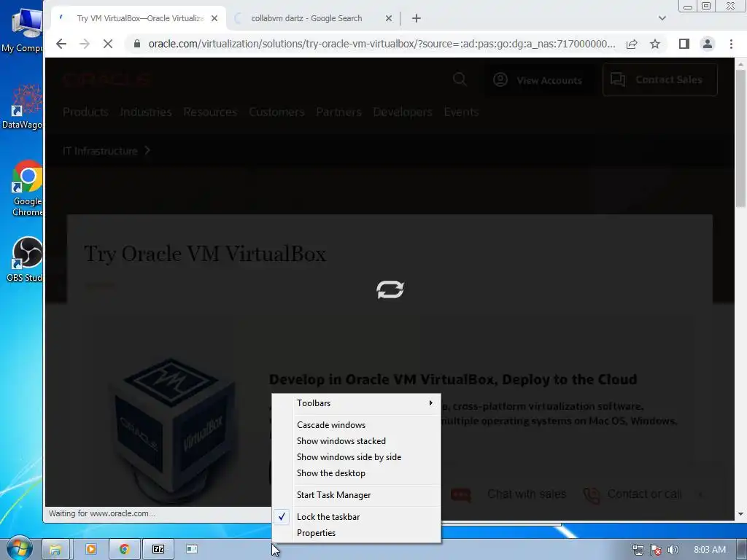The width and height of the screenshot is (747, 560).
Task: Switch to the collabvm dartz Google Search tab
Action: (x=306, y=18)
